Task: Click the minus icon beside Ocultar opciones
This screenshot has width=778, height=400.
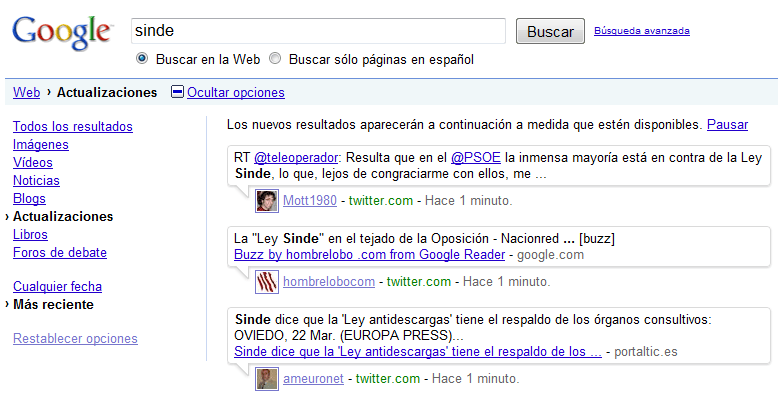Action: tap(177, 92)
